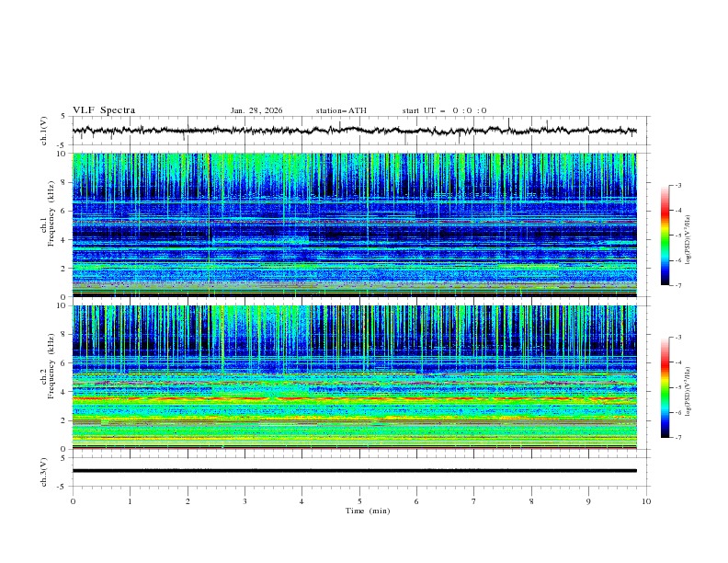The height and width of the screenshot is (563, 728).
Task: Click the upper PSD color scale bar
Action: [x=665, y=236]
